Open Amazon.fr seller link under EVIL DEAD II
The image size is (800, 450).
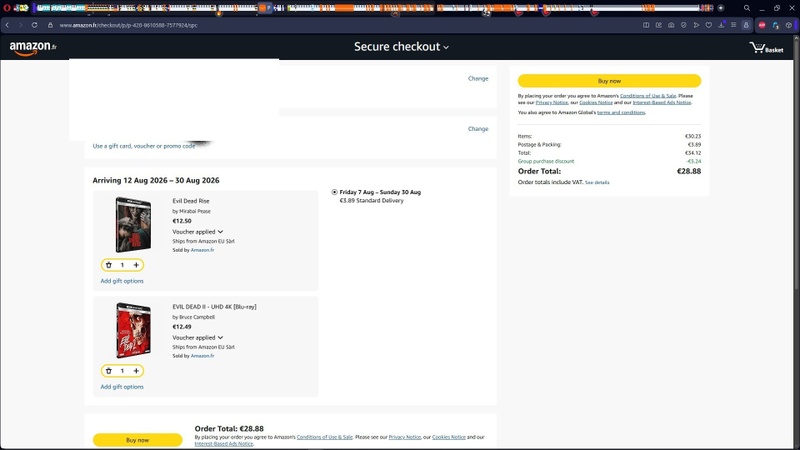(x=203, y=356)
